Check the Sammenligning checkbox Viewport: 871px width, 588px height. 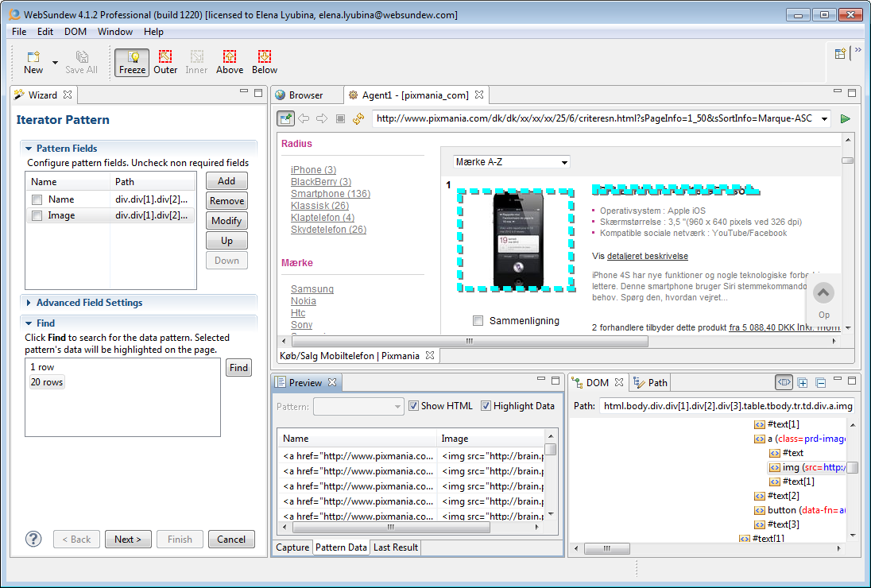click(x=478, y=320)
